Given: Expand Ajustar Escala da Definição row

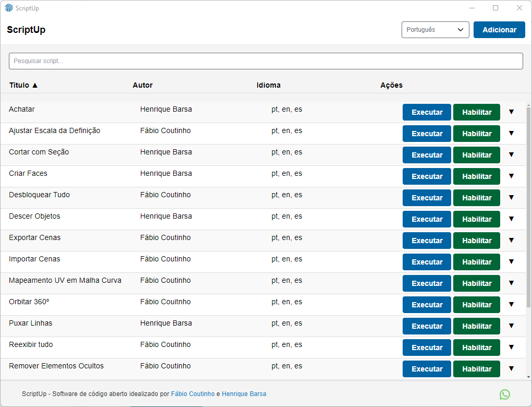Looking at the screenshot, I should click(x=511, y=134).
